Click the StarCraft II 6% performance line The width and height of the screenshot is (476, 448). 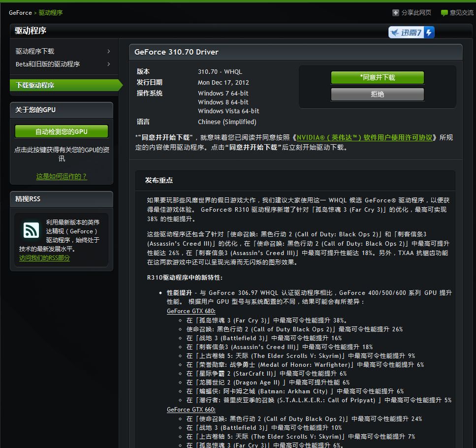click(266, 374)
